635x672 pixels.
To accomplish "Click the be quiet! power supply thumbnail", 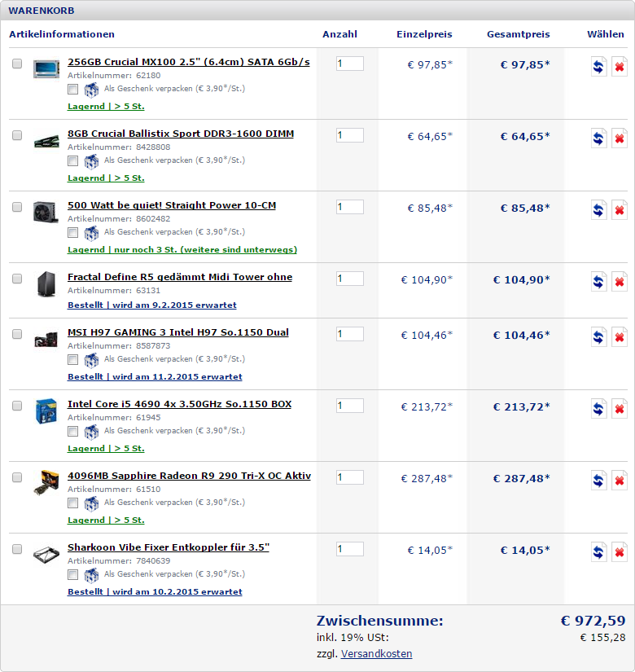I will click(46, 212).
